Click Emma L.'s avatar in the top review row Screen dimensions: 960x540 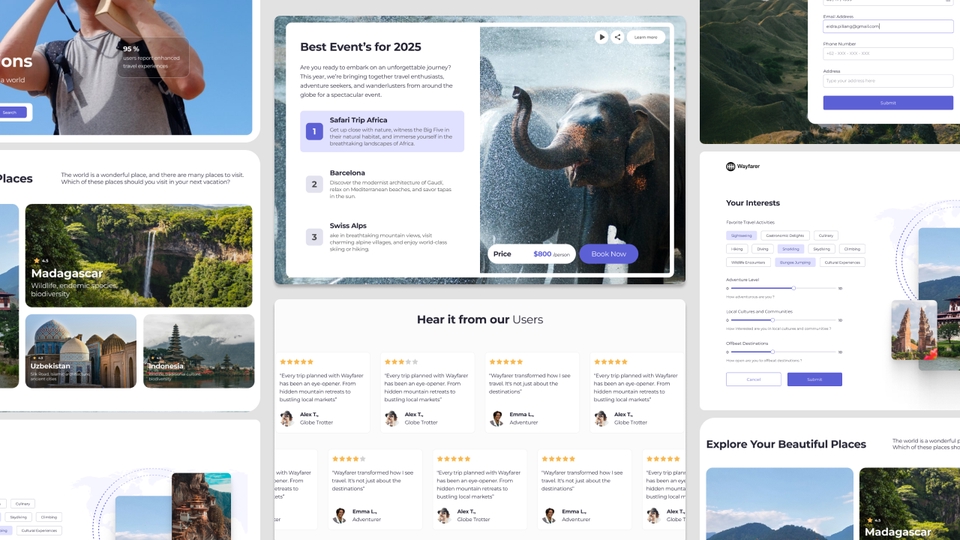(497, 418)
